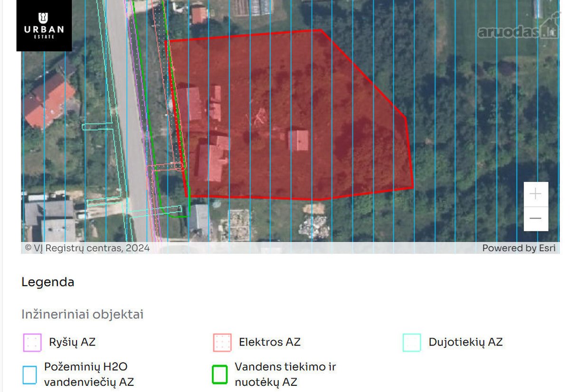Screen dimensions: 570x392
Task: Open the Powered by Esri attribution link
Action: pyautogui.click(x=519, y=248)
